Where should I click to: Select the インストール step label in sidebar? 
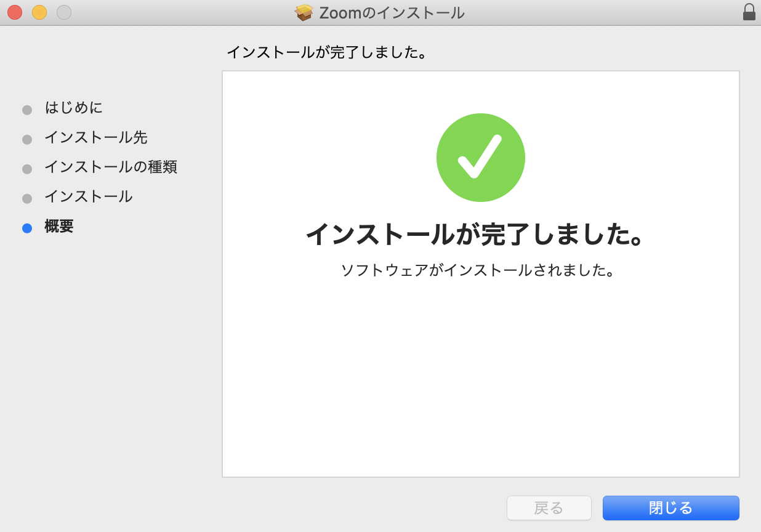click(88, 196)
